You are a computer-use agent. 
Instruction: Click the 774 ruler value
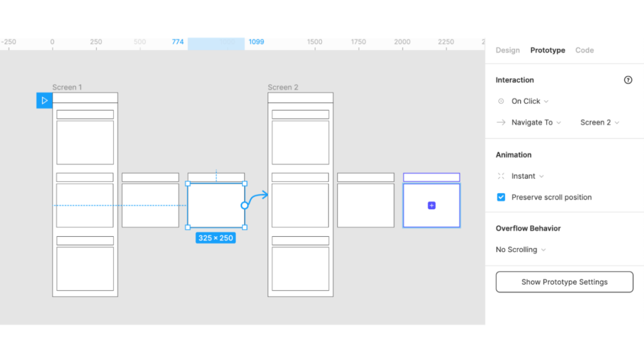coord(178,42)
